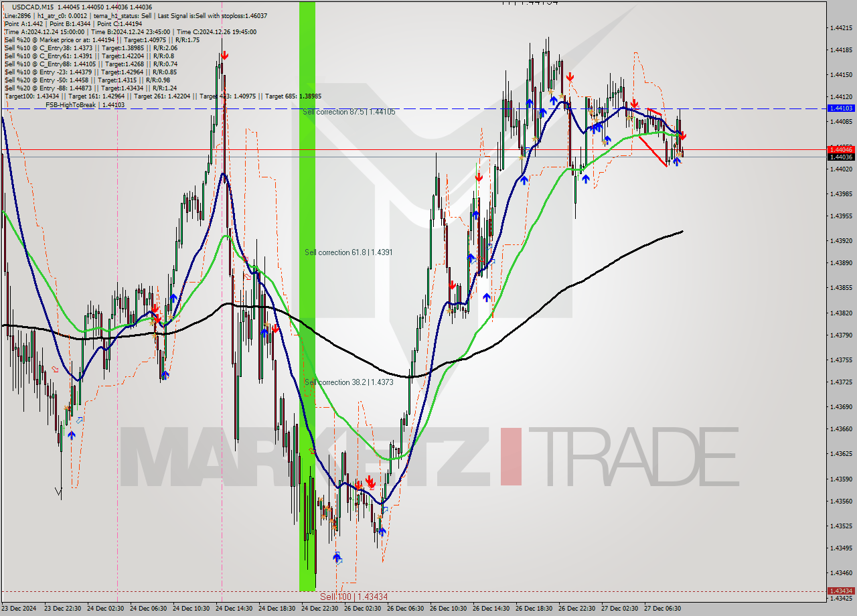This screenshot has height=616, width=857.
Task: Click the '24 Dec 06:30' time axis label
Action: pyautogui.click(x=149, y=609)
